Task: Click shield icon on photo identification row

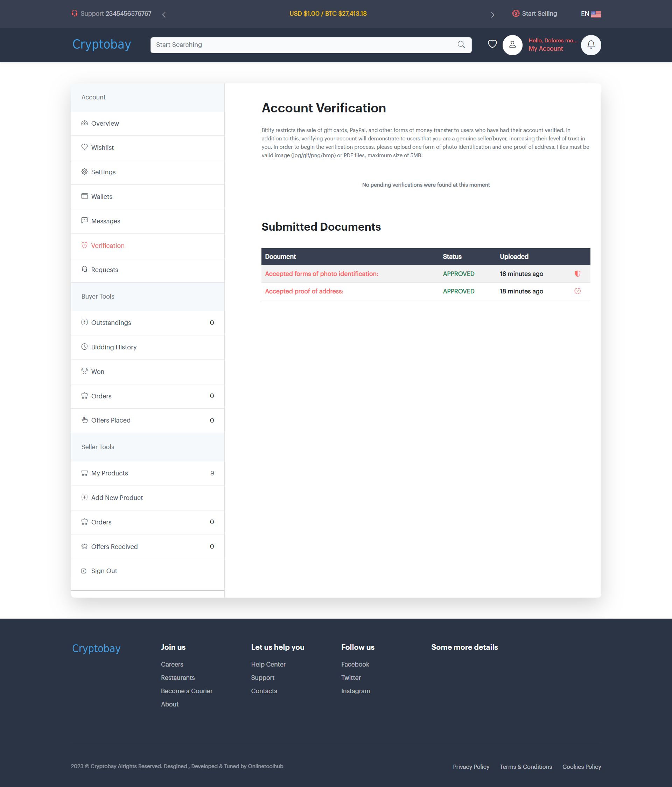Action: point(577,274)
